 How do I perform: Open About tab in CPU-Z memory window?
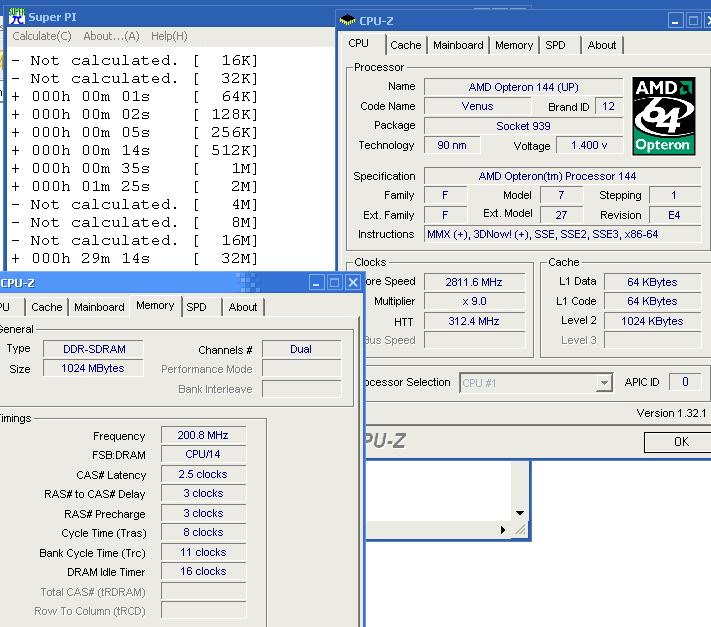pyautogui.click(x=243, y=307)
